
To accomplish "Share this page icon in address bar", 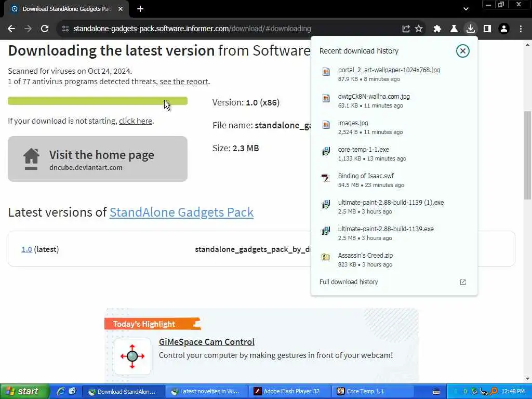I will pyautogui.click(x=406, y=29).
